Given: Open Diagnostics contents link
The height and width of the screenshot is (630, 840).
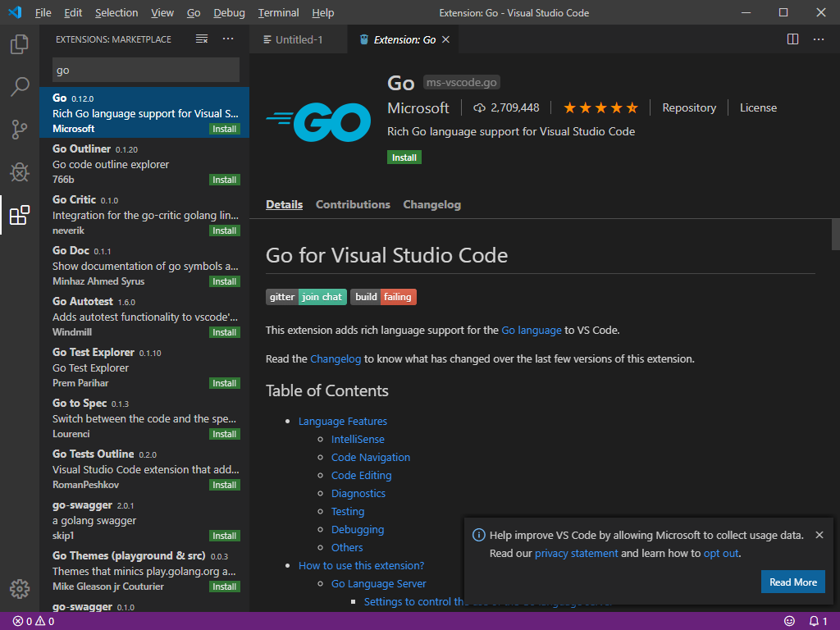Looking at the screenshot, I should coord(358,493).
